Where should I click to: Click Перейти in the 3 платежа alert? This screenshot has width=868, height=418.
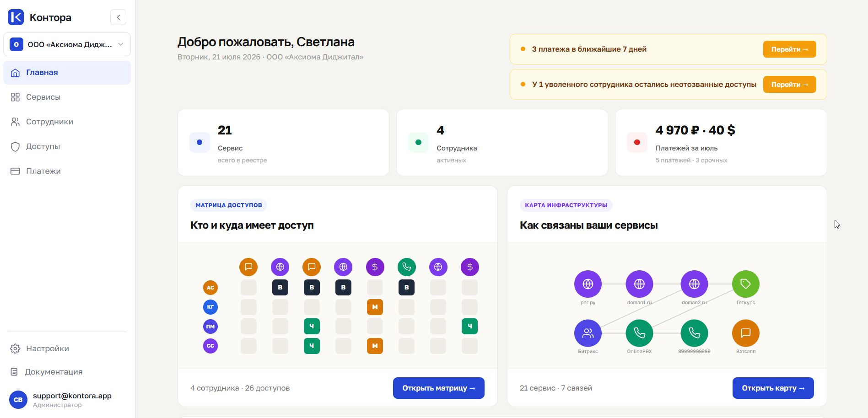789,49
